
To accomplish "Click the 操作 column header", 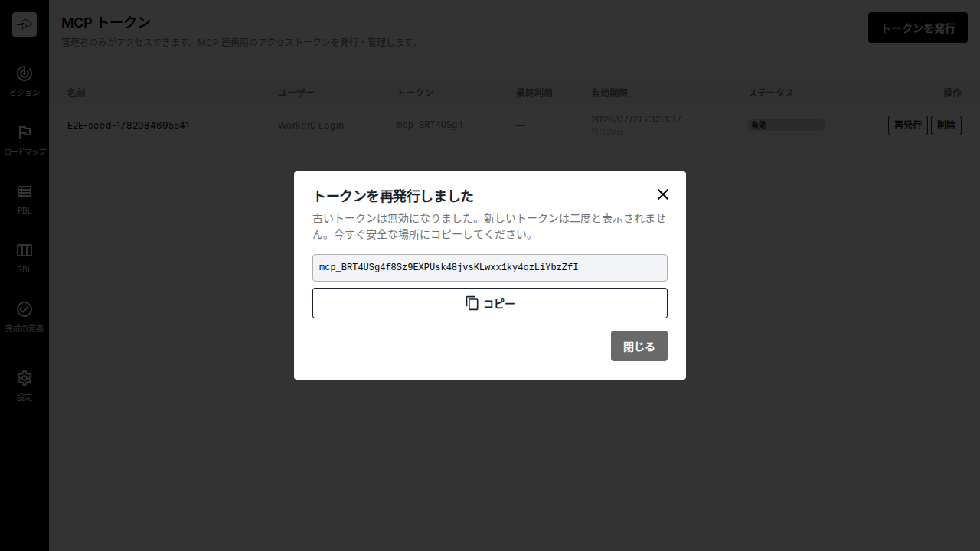I will point(952,93).
